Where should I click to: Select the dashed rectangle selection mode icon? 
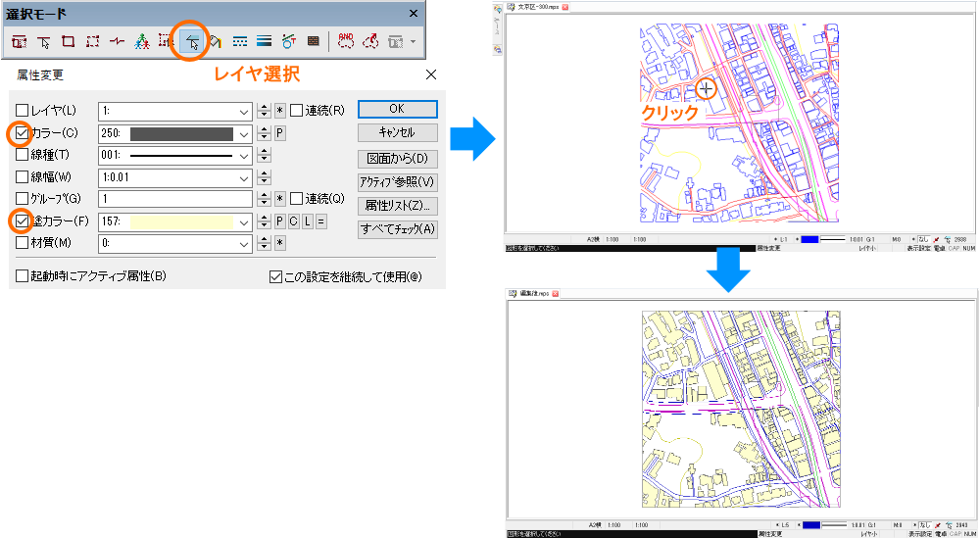click(x=92, y=42)
